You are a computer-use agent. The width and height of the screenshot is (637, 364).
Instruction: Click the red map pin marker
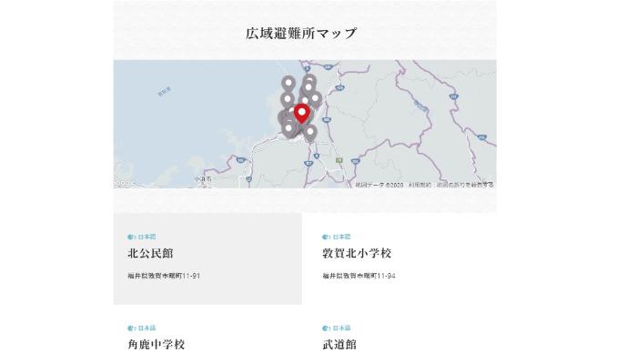(301, 114)
